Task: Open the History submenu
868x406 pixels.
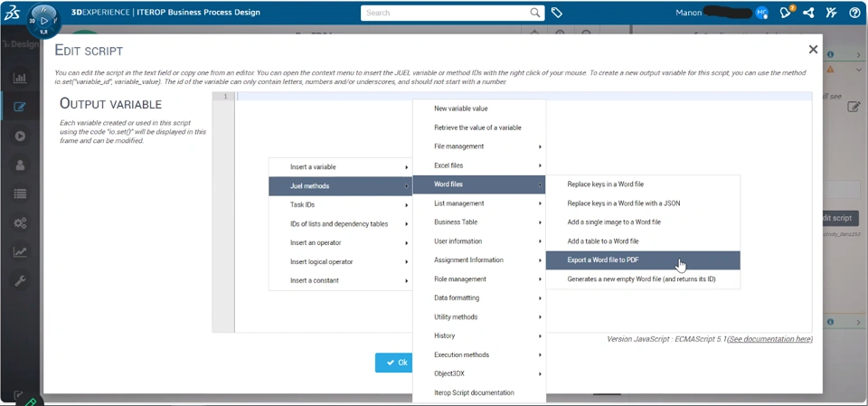Action: [479, 335]
